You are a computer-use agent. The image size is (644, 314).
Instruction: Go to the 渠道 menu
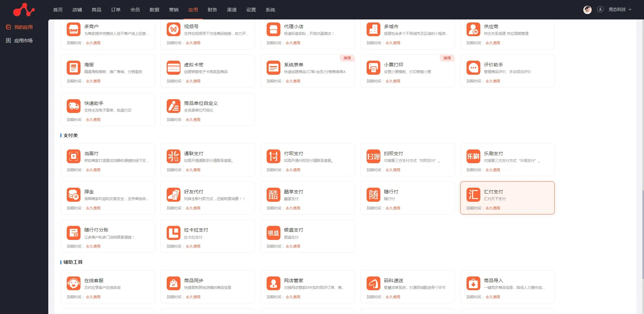(x=232, y=10)
